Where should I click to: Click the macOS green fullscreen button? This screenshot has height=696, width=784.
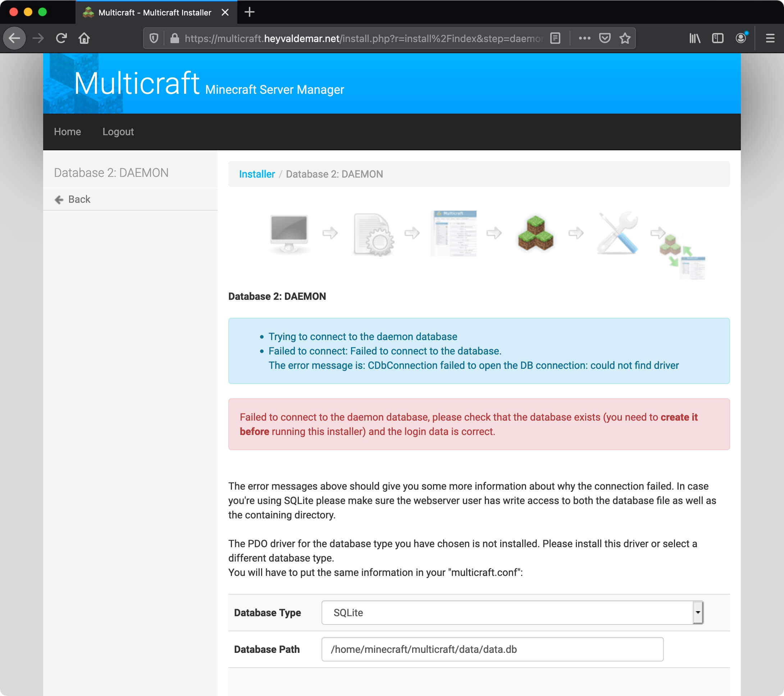pos(42,12)
